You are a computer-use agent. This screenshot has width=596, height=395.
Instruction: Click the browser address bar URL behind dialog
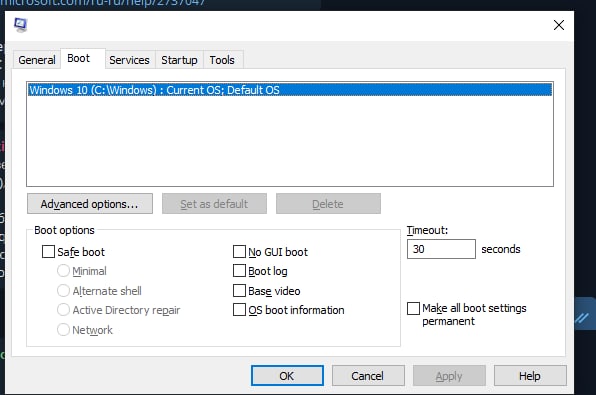pyautogui.click(x=103, y=3)
